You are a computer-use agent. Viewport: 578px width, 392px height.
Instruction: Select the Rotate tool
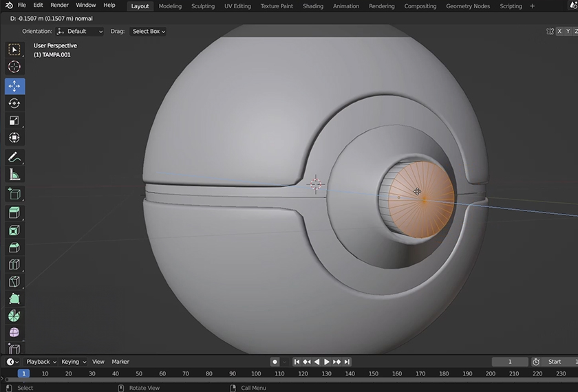[14, 103]
